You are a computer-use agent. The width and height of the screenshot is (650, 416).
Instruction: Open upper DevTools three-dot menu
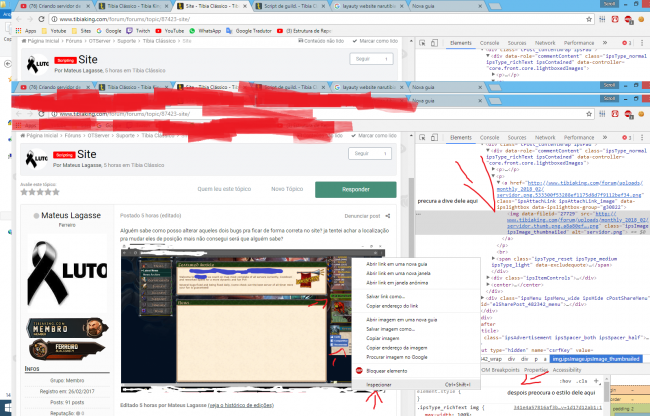pyautogui.click(x=642, y=43)
